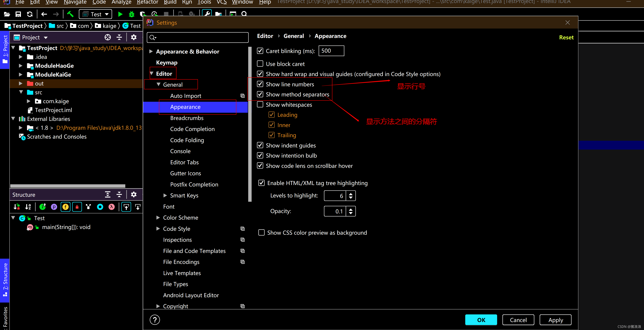Click the Cancel button in Settings

coord(518,320)
